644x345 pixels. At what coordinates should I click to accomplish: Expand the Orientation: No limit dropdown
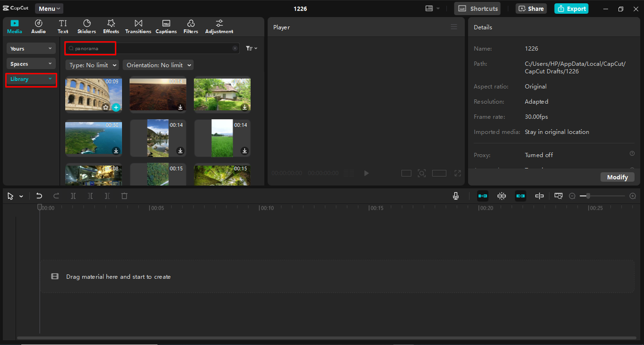pos(158,65)
